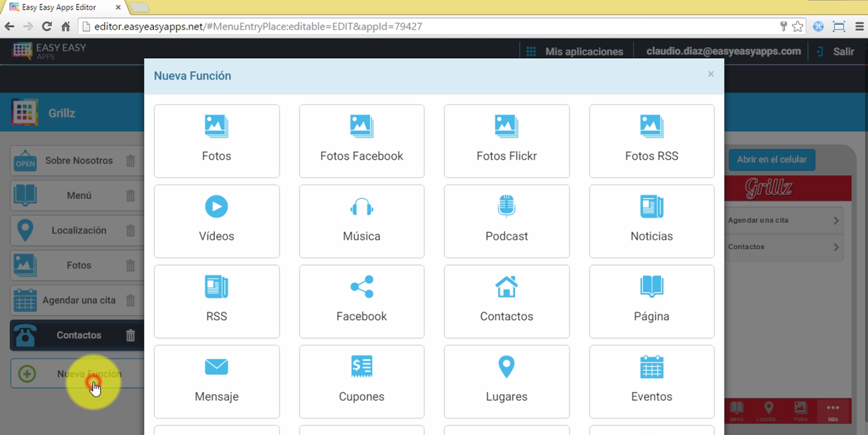
Task: Delete the Sobre Nosotros entry with trash icon
Action: [130, 161]
